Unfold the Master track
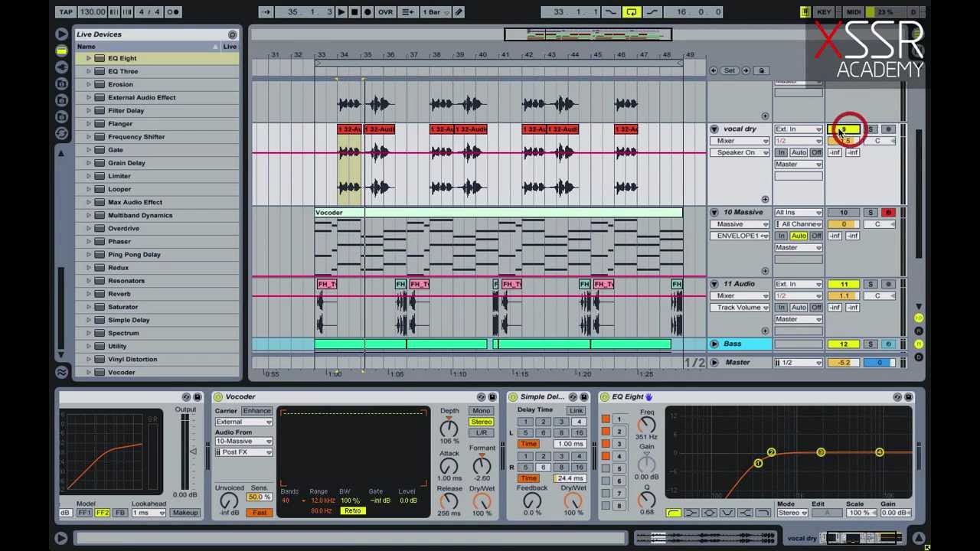 pos(714,363)
